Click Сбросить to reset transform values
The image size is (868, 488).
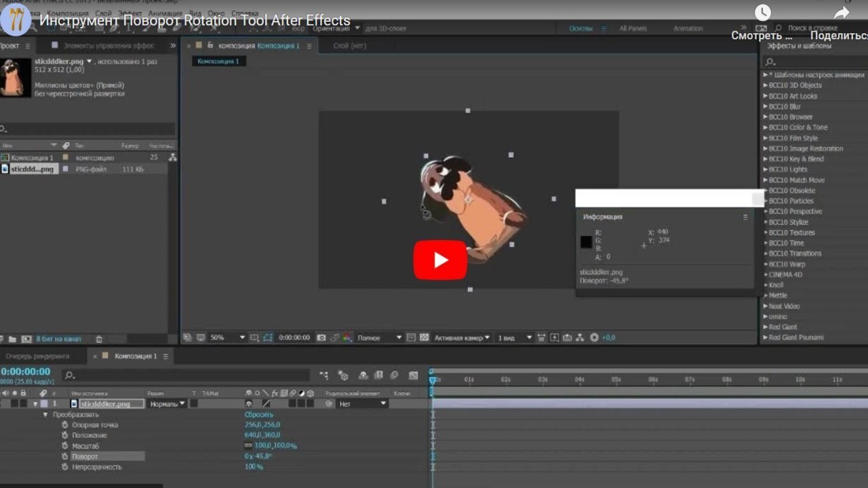[258, 414]
